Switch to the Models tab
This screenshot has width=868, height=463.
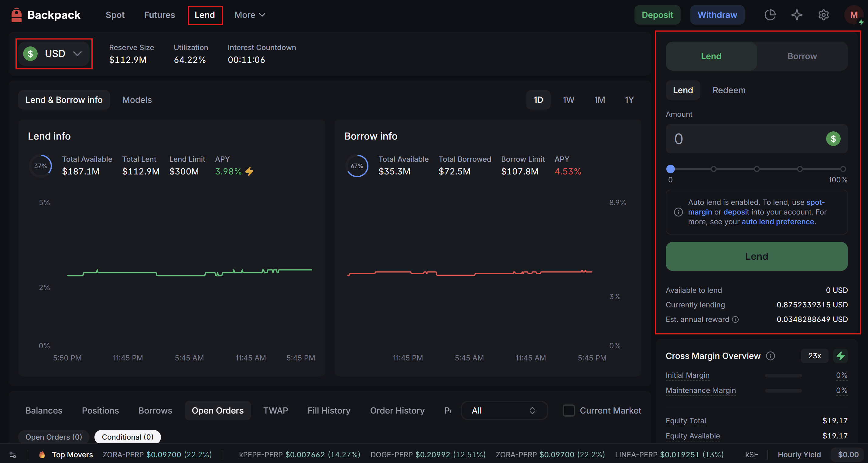[137, 100]
